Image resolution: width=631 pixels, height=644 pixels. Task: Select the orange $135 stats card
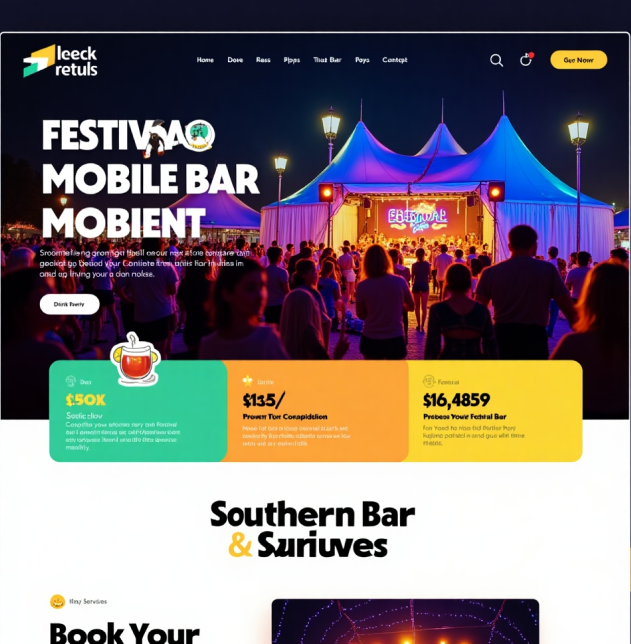(318, 411)
